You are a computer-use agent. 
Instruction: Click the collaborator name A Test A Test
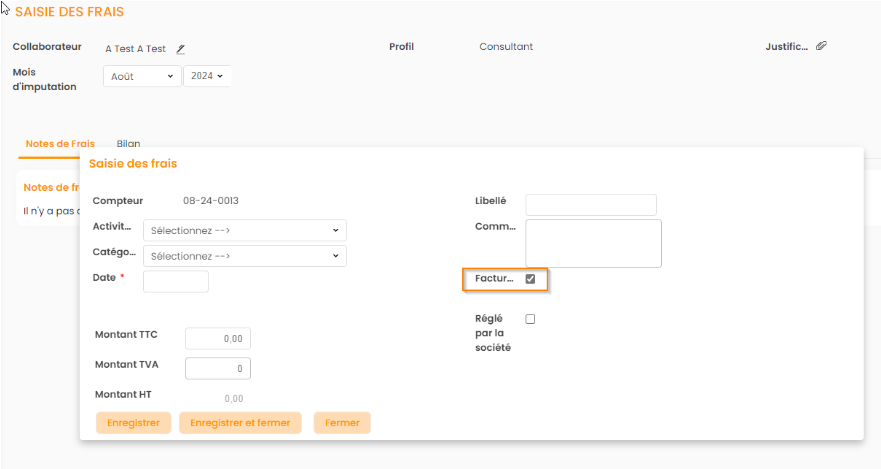pos(135,48)
